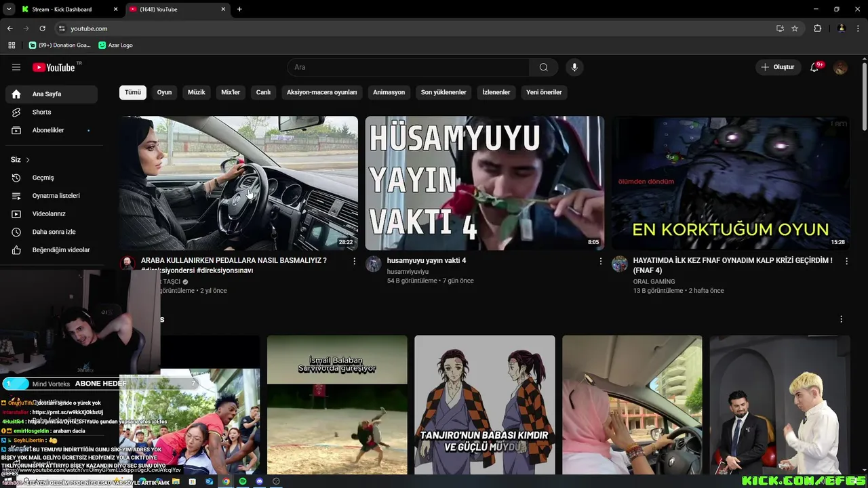Open the Chrome extensions puzzle icon
Image resolution: width=868 pixels, height=488 pixels.
pyautogui.click(x=817, y=28)
